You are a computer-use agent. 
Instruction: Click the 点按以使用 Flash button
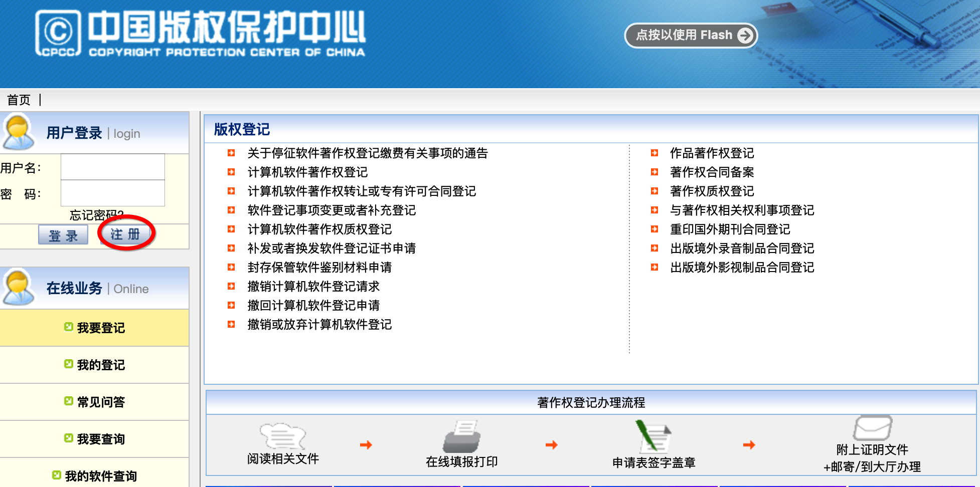[x=691, y=35]
